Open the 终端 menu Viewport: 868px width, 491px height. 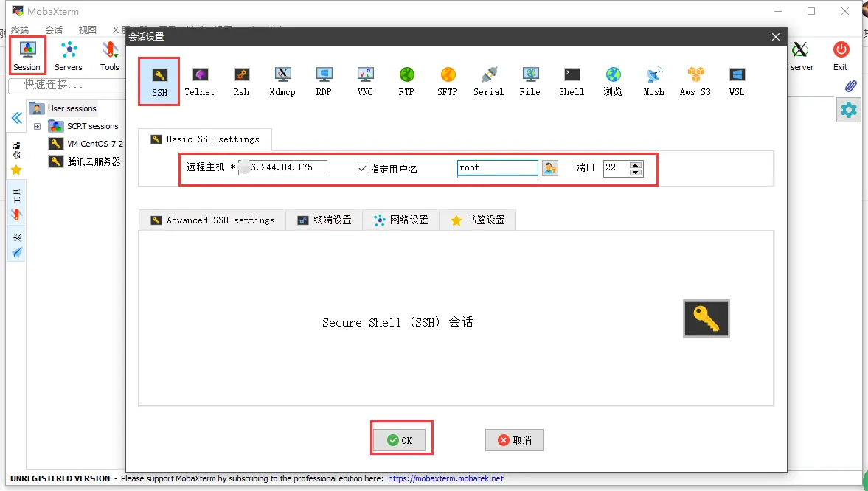pyautogui.click(x=20, y=29)
